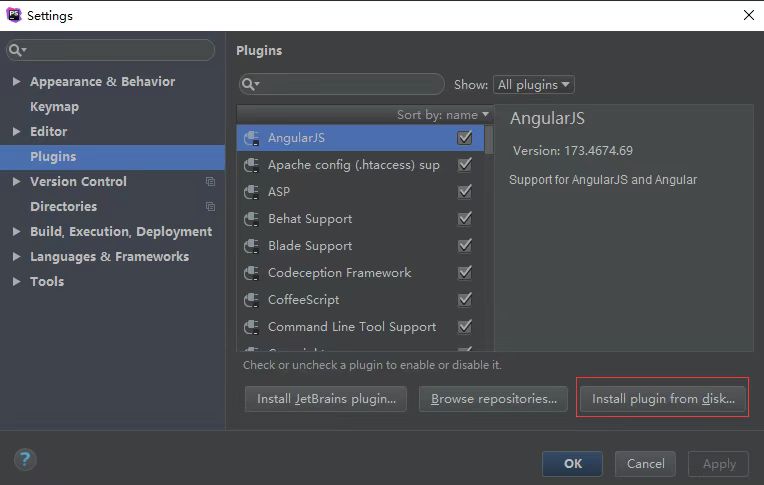Screen dimensions: 764x485
Task: Expand the Appearance & Behavior section
Action: (x=17, y=82)
